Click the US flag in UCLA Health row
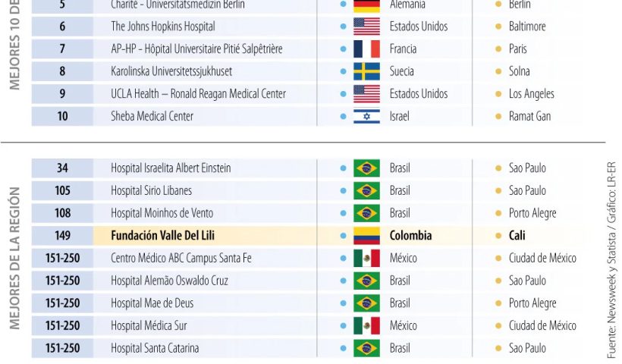The image size is (622, 364). (x=366, y=94)
